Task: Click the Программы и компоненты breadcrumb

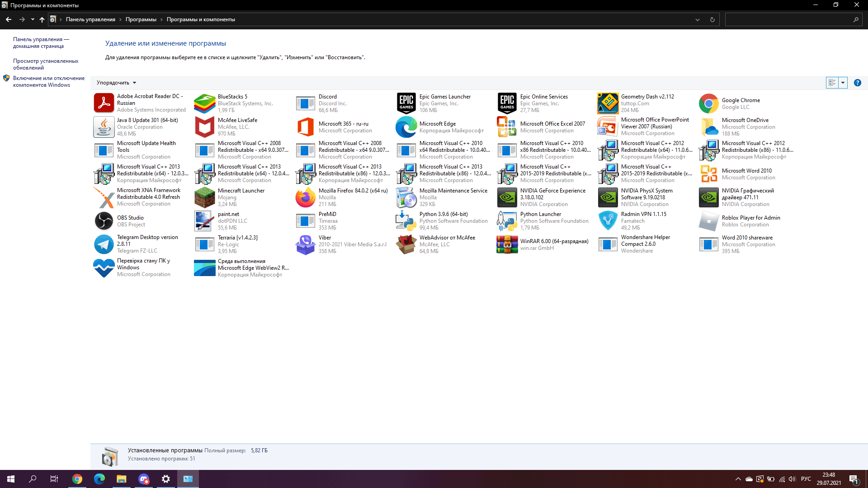Action: tap(201, 19)
